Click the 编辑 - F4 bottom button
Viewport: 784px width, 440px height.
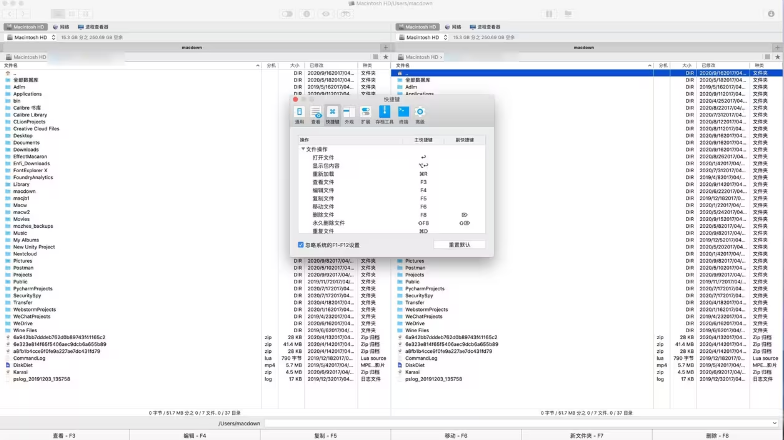[x=195, y=436]
